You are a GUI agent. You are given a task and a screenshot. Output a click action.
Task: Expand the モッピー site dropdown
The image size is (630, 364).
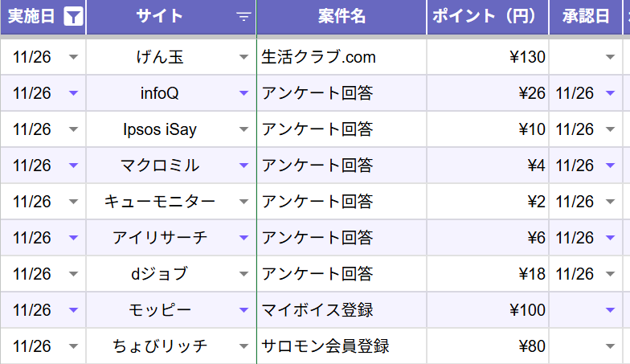[x=244, y=310]
